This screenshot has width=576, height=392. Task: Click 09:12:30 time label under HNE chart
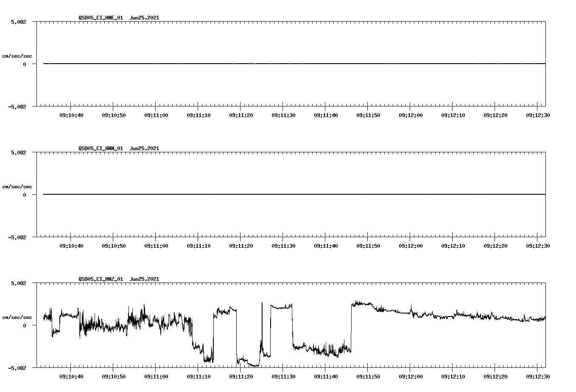(x=537, y=115)
